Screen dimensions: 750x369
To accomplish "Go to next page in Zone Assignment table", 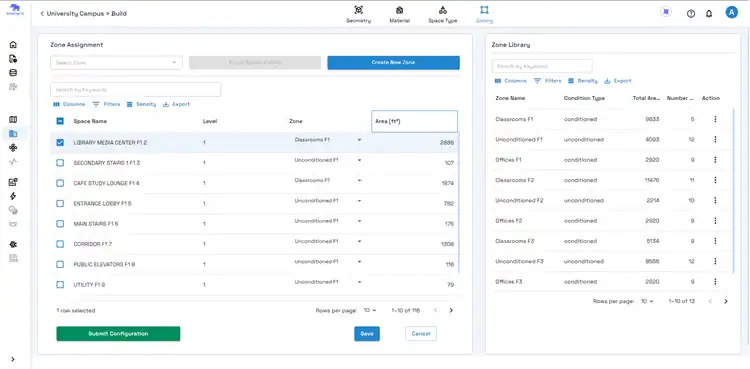I will tap(451, 311).
